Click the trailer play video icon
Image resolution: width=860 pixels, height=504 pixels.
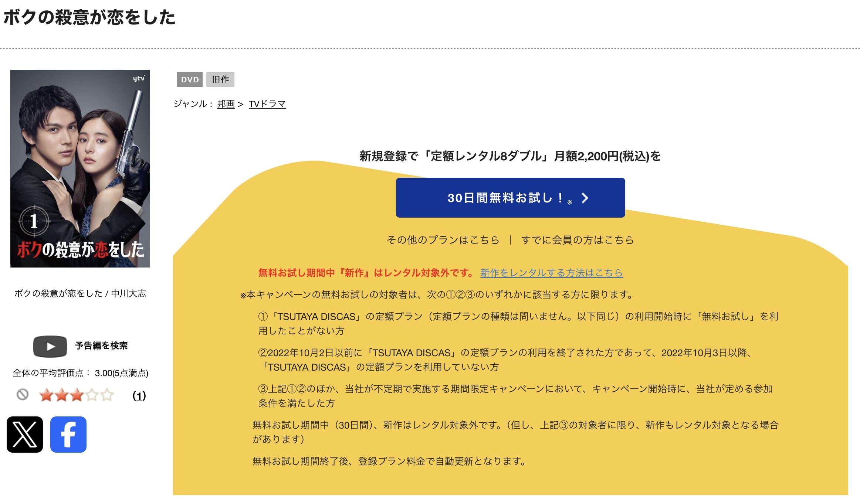click(50, 346)
